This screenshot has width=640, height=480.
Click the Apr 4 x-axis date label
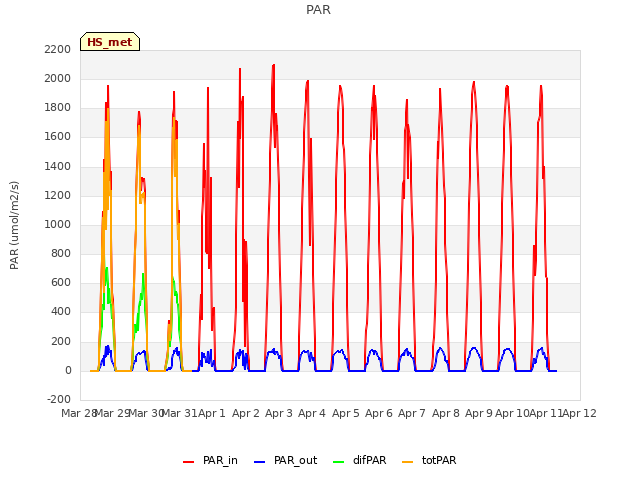[x=312, y=413]
